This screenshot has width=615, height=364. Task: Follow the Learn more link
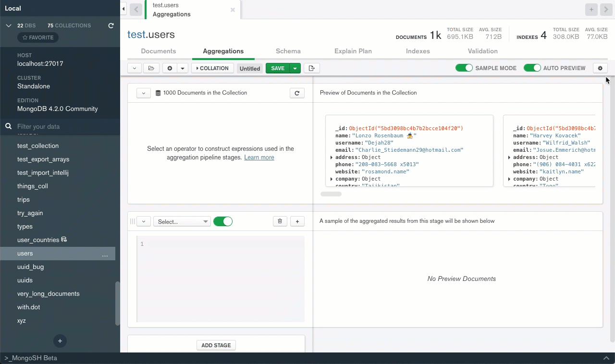(x=259, y=158)
